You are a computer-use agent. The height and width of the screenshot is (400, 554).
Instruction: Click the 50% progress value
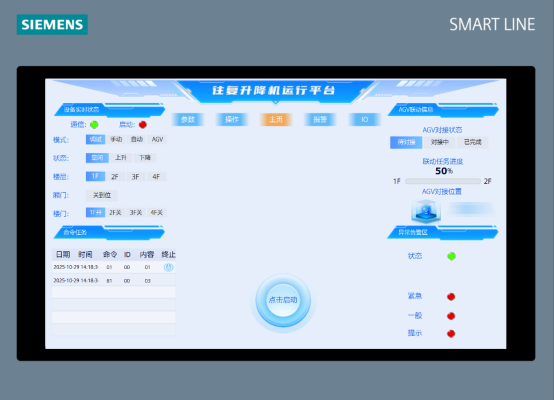444,171
